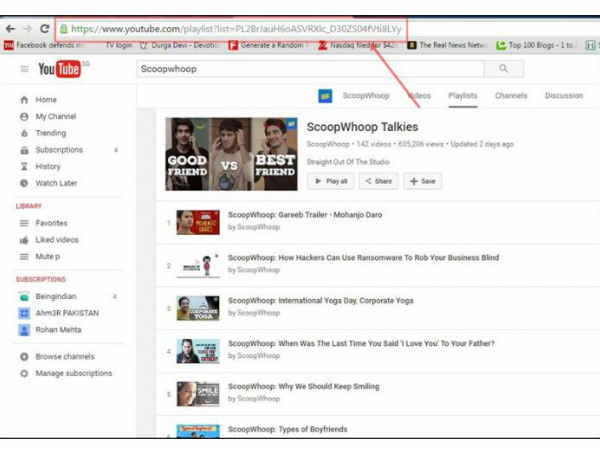Click the Share button
The height and width of the screenshot is (450, 600).
pyautogui.click(x=378, y=181)
